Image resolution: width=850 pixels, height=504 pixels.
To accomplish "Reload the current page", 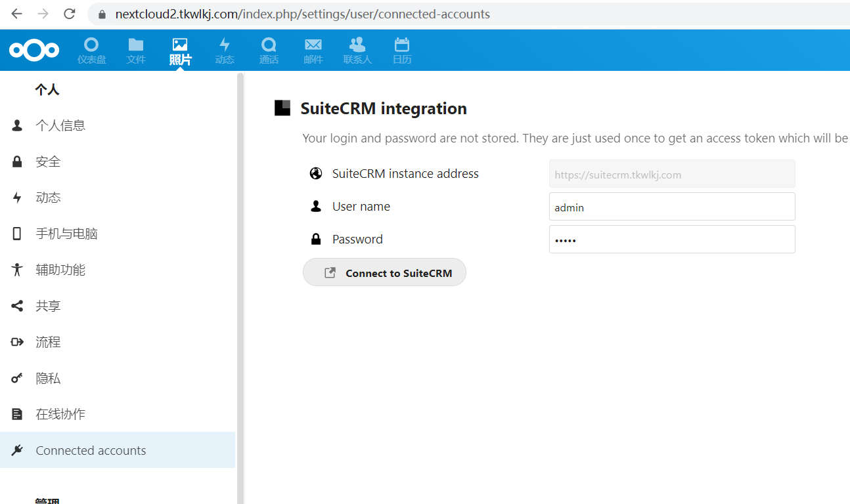I will point(69,14).
